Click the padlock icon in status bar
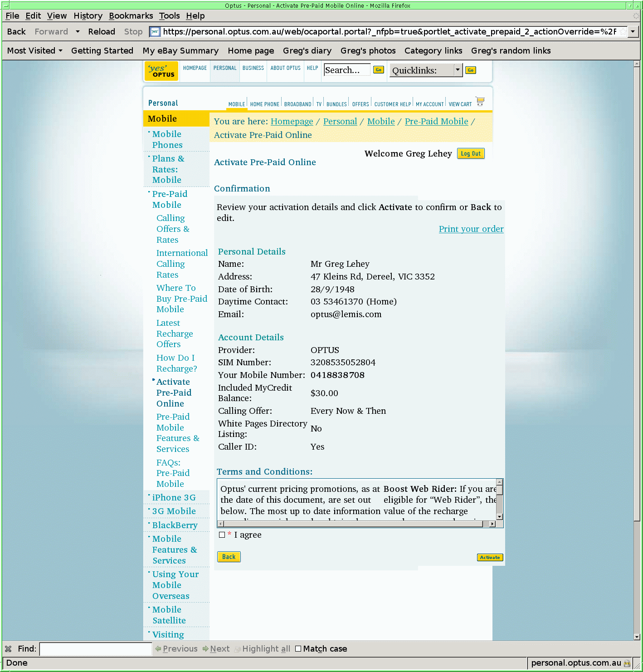643x672 pixels. 627,663
